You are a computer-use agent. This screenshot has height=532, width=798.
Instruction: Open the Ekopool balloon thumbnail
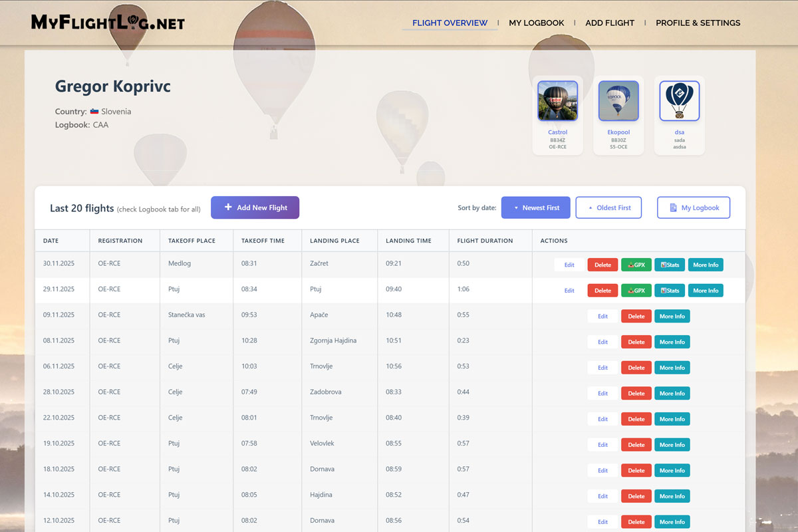pos(618,101)
